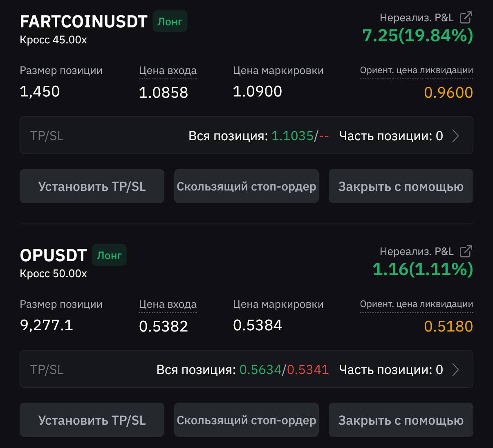Tap FARTCOINUSDT Ориент. цена ликвидации label
This screenshot has height=448, width=493.
coord(417,70)
